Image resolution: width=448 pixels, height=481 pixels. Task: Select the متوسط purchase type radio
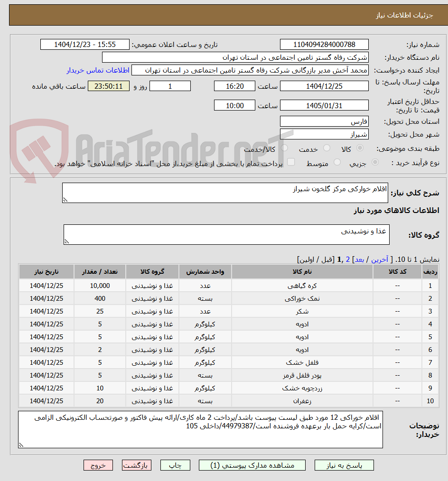click(x=337, y=162)
